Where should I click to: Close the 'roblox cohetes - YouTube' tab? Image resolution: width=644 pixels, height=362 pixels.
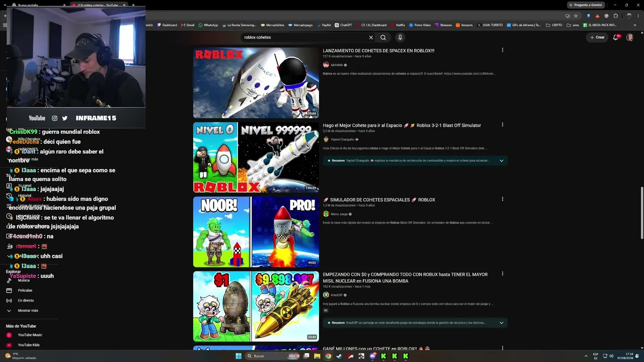coord(124,5)
